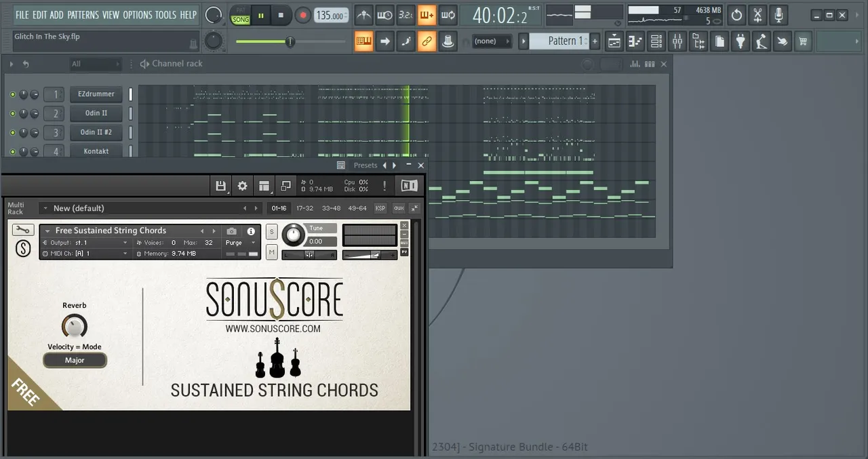Click the instrument snapshot camera icon
The width and height of the screenshot is (868, 459).
pyautogui.click(x=232, y=231)
